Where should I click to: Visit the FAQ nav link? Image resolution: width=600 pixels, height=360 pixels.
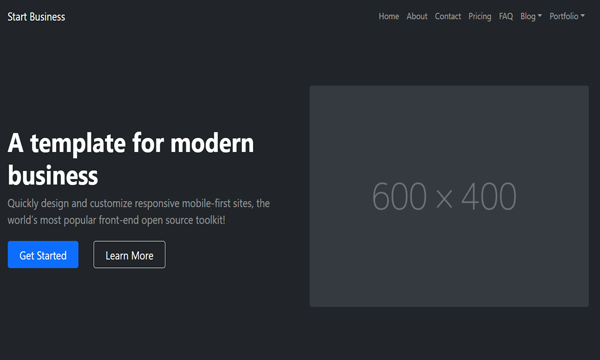(x=506, y=16)
